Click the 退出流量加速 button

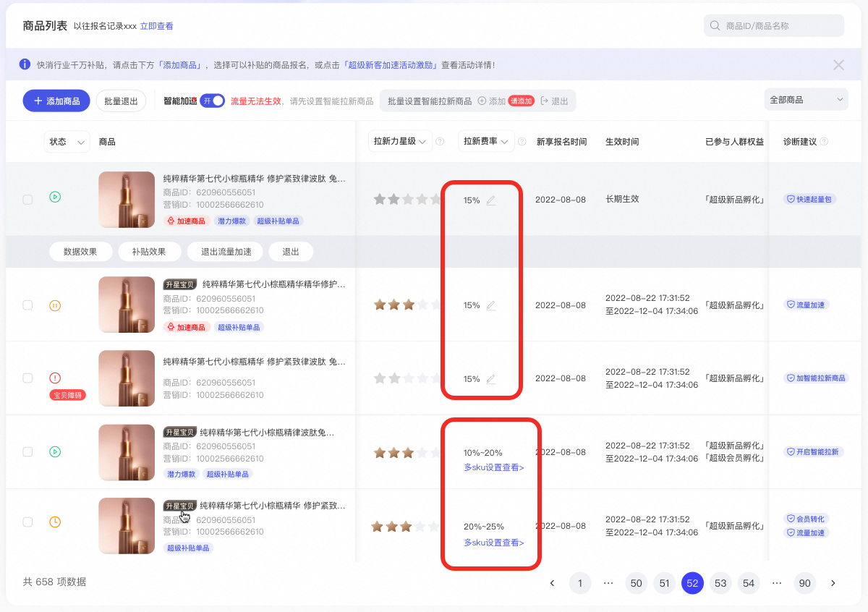[226, 252]
